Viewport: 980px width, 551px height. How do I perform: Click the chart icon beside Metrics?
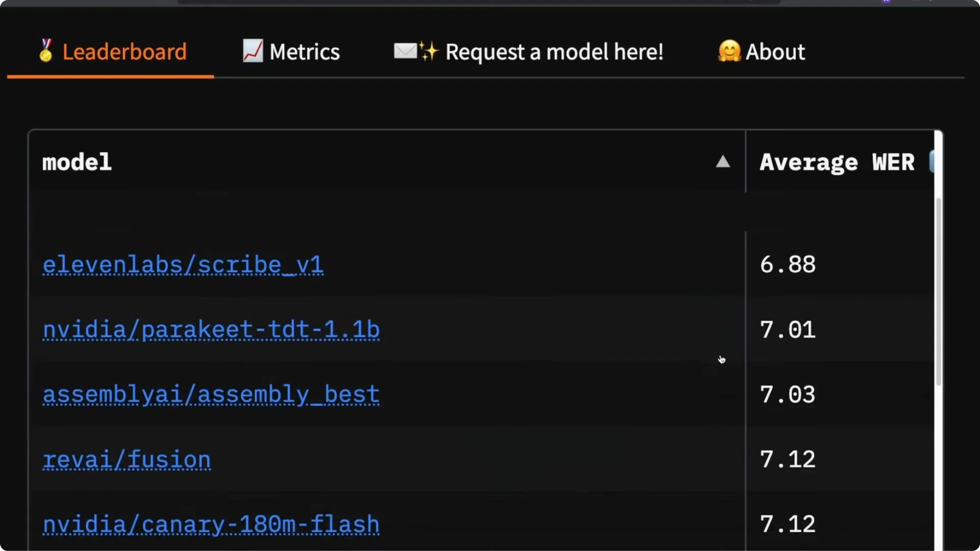253,51
